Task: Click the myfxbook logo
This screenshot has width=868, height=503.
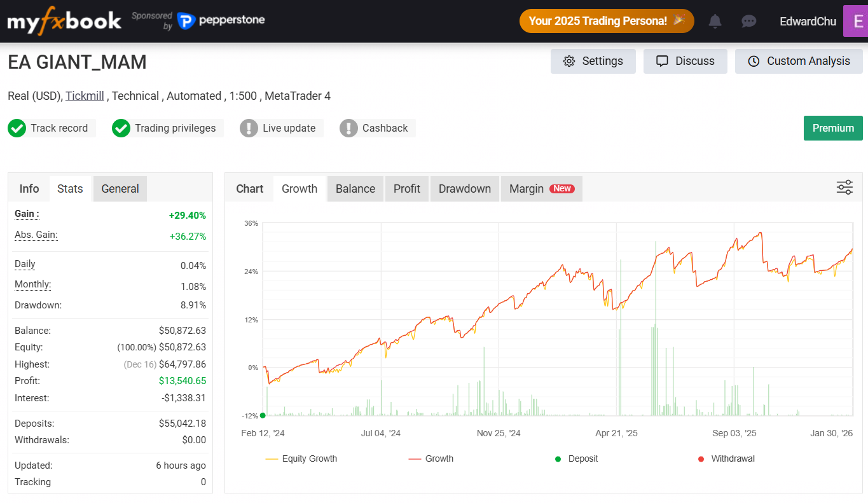Action: point(64,21)
